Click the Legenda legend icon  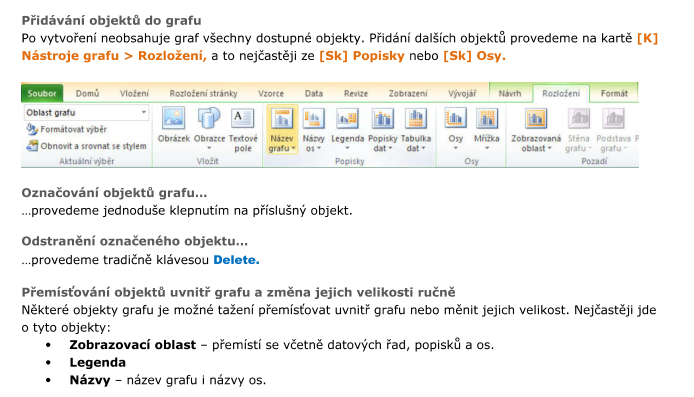(347, 119)
